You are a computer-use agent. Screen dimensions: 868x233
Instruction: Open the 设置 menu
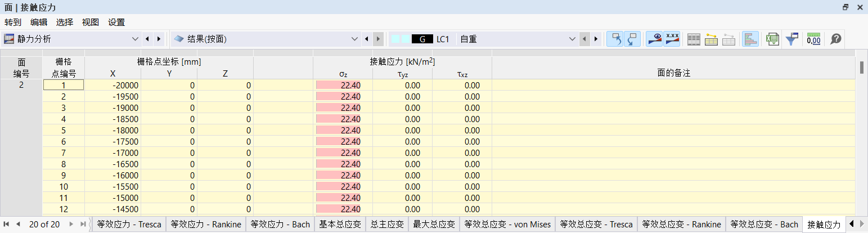116,23
